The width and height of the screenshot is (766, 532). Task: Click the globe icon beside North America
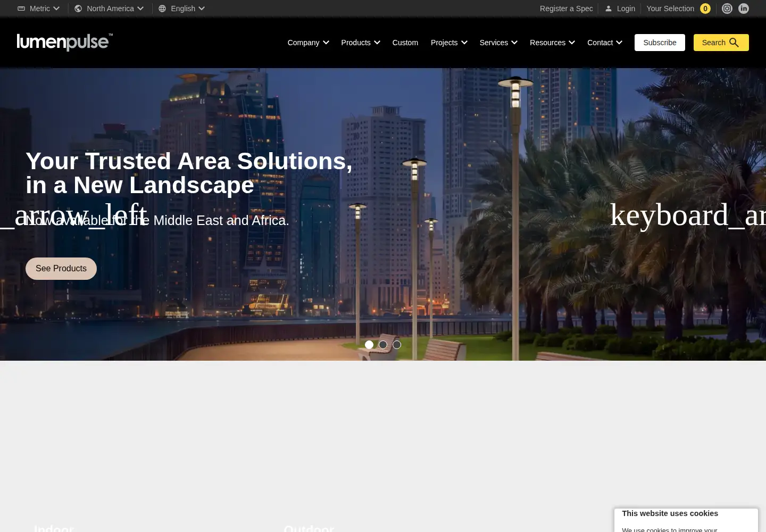tap(78, 9)
